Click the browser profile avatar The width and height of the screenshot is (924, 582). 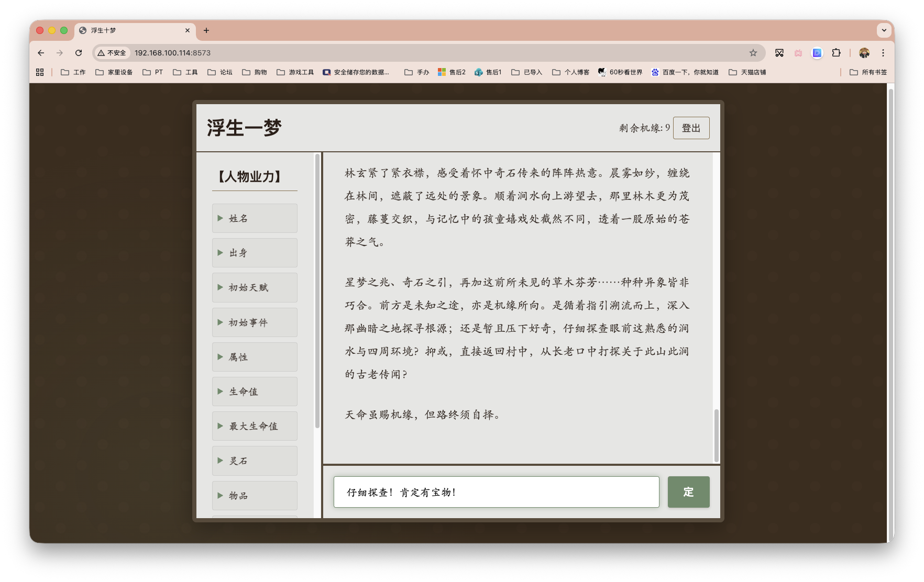(864, 53)
